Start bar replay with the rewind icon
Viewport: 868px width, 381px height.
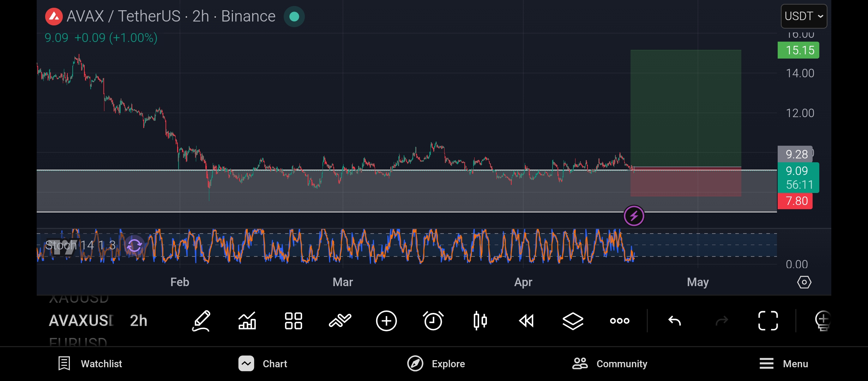pos(526,321)
